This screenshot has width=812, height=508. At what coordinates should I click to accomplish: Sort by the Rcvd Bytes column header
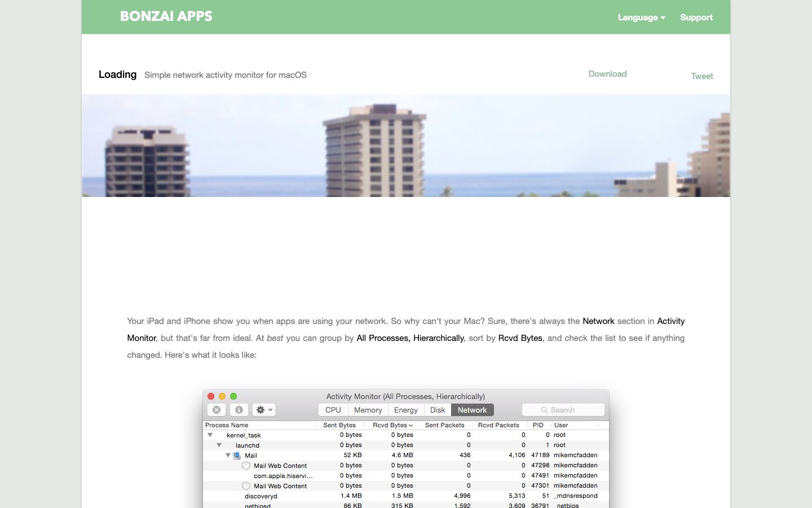[x=392, y=425]
